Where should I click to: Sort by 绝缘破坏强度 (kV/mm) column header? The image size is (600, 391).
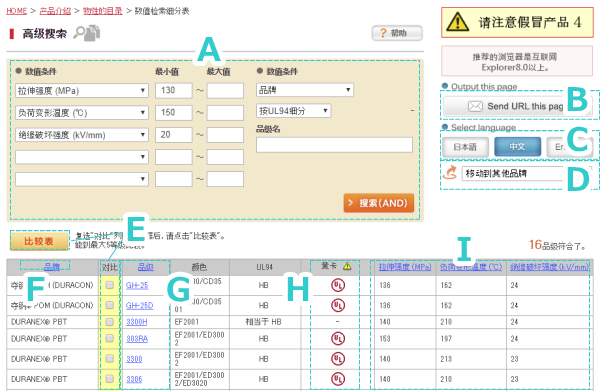coord(549,267)
